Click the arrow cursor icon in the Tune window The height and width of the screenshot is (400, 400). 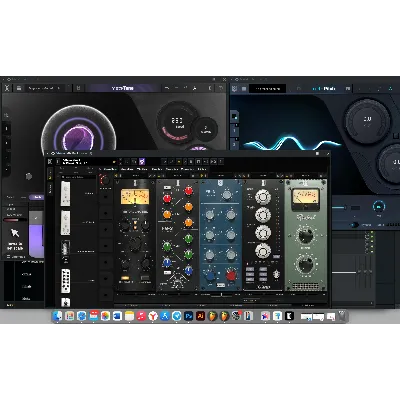[15, 233]
